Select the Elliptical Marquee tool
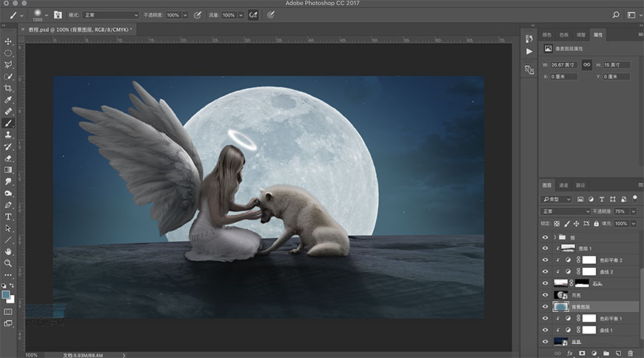 [8, 53]
